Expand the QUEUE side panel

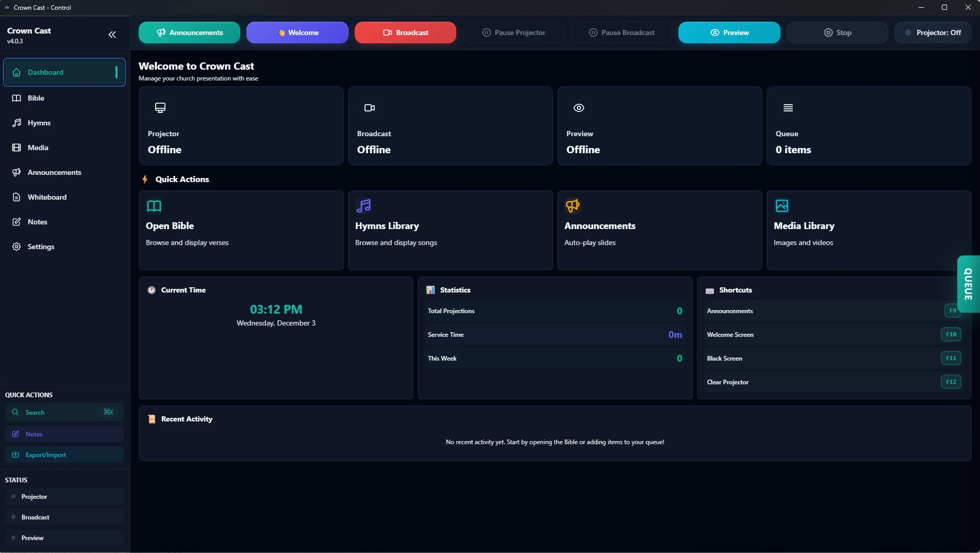[x=969, y=284]
